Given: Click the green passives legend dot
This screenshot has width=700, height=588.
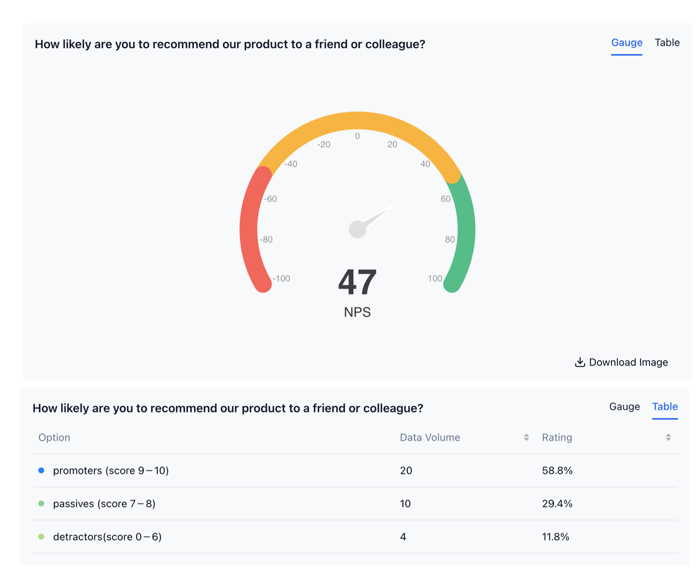Looking at the screenshot, I should tap(41, 503).
